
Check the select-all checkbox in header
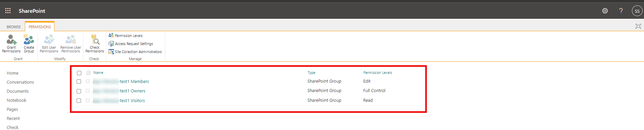tap(79, 73)
